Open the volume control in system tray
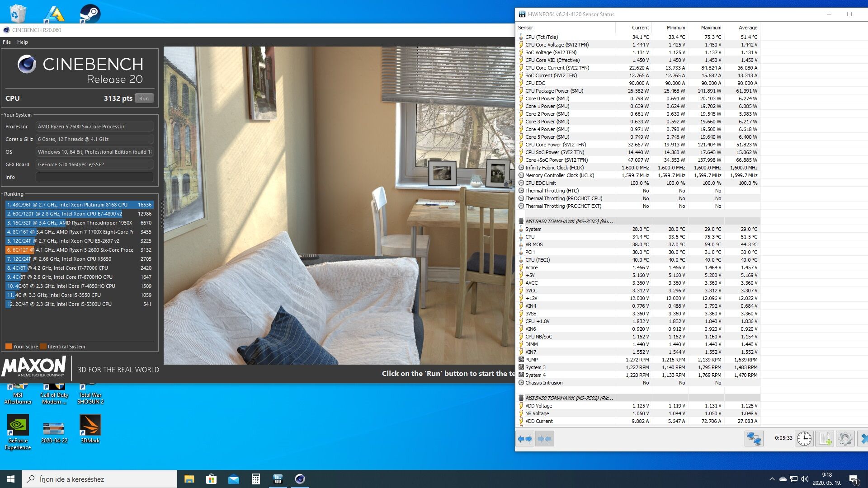The width and height of the screenshot is (868, 488). (x=805, y=479)
